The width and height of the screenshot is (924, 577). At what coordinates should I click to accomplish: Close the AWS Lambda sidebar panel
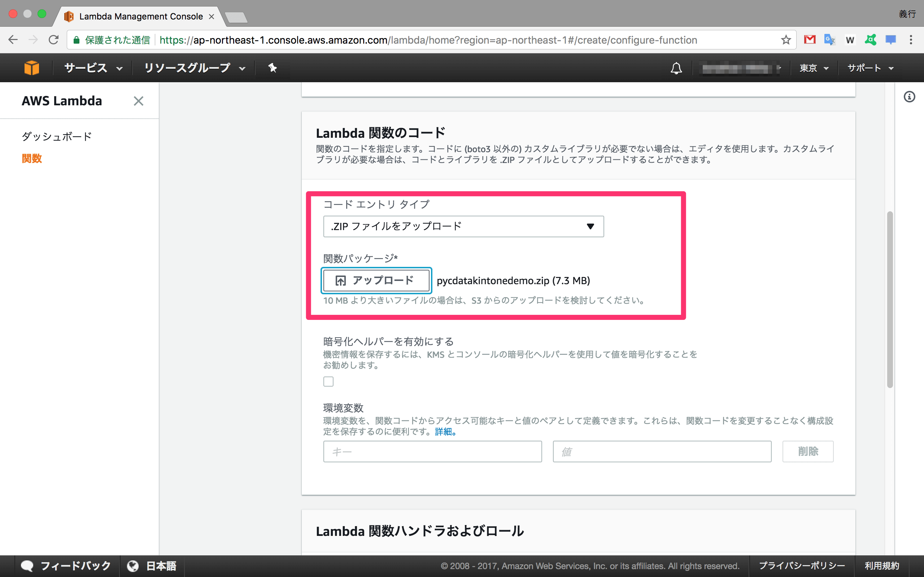pyautogui.click(x=138, y=101)
